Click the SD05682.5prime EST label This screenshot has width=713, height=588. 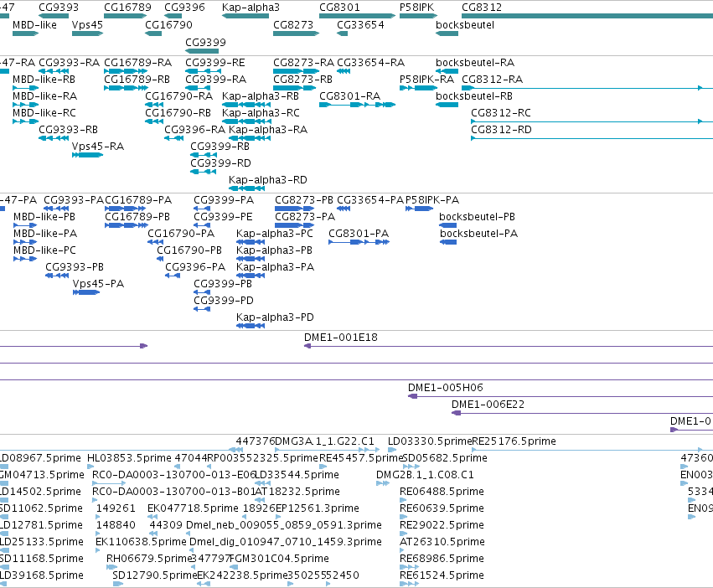tap(445, 458)
